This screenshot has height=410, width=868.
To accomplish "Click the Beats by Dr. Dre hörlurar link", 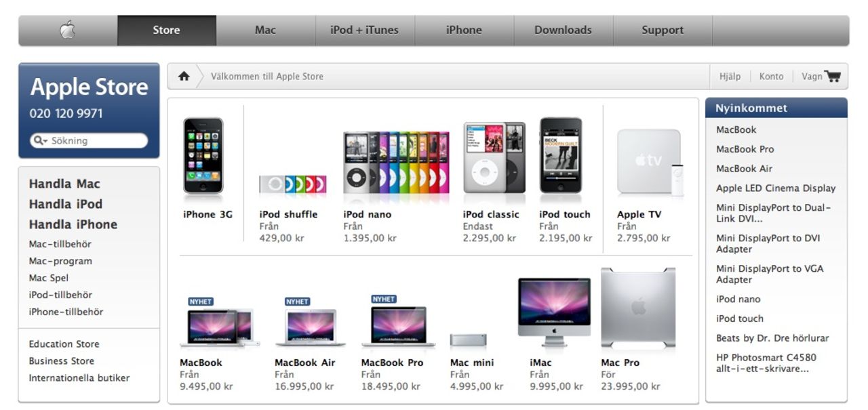I will 772,337.
